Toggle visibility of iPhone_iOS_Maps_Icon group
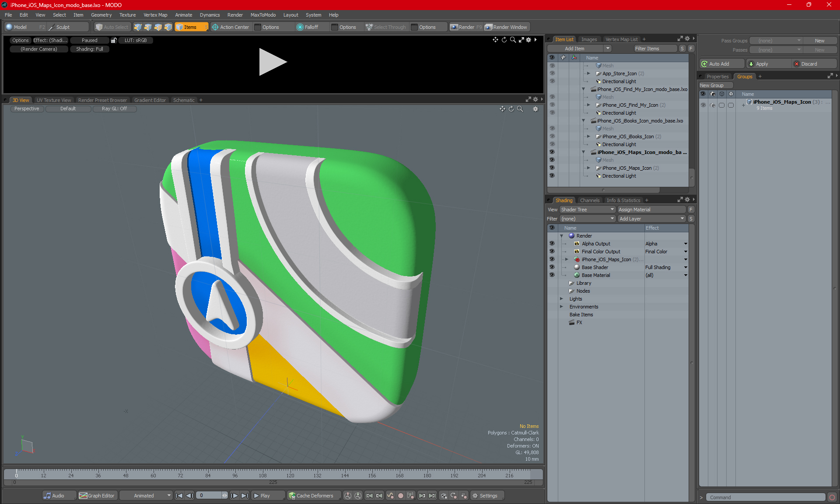This screenshot has width=840, height=504. (x=703, y=105)
